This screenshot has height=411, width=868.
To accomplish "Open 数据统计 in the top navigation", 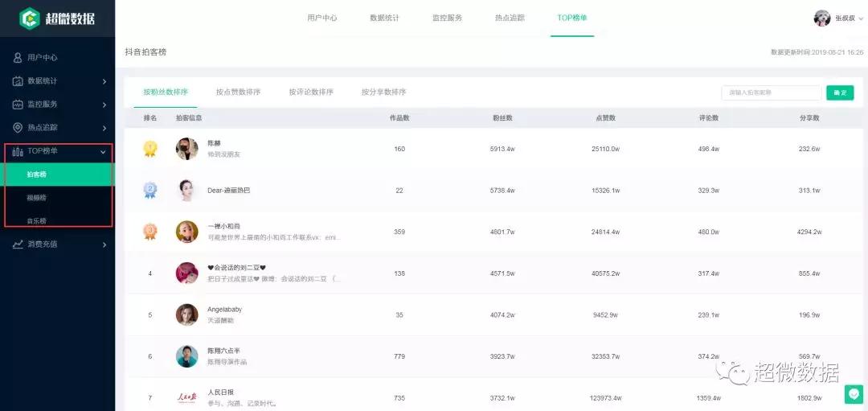I will (x=385, y=18).
